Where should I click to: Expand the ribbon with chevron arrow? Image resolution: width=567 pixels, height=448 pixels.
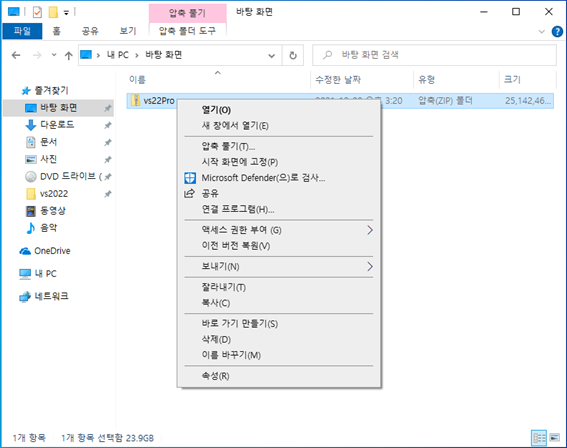(541, 31)
